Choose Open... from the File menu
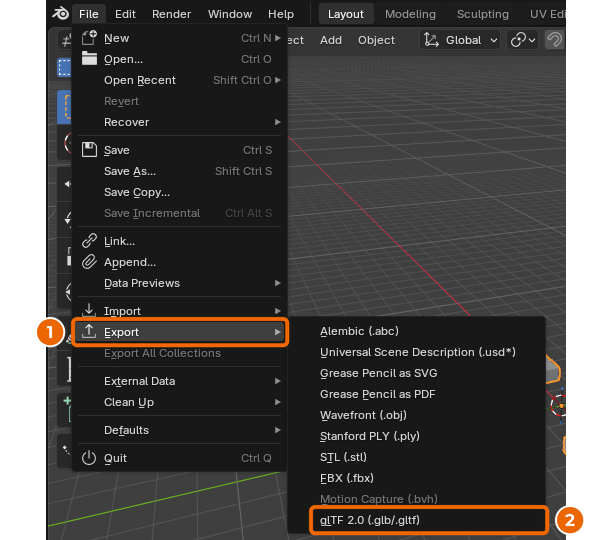Screen dimensions: 612x540 point(180,59)
